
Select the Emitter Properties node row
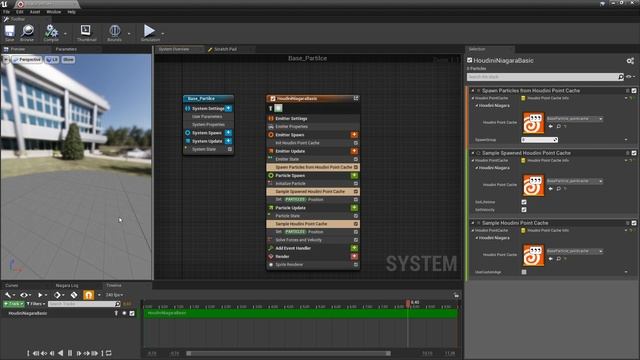point(313,127)
